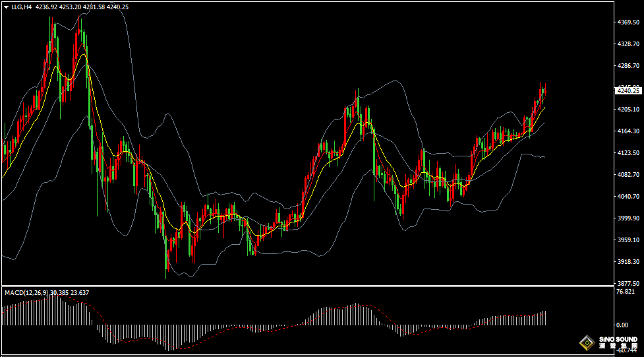Select the current price tag 4240.25
This screenshot has width=644, height=357.
point(628,90)
